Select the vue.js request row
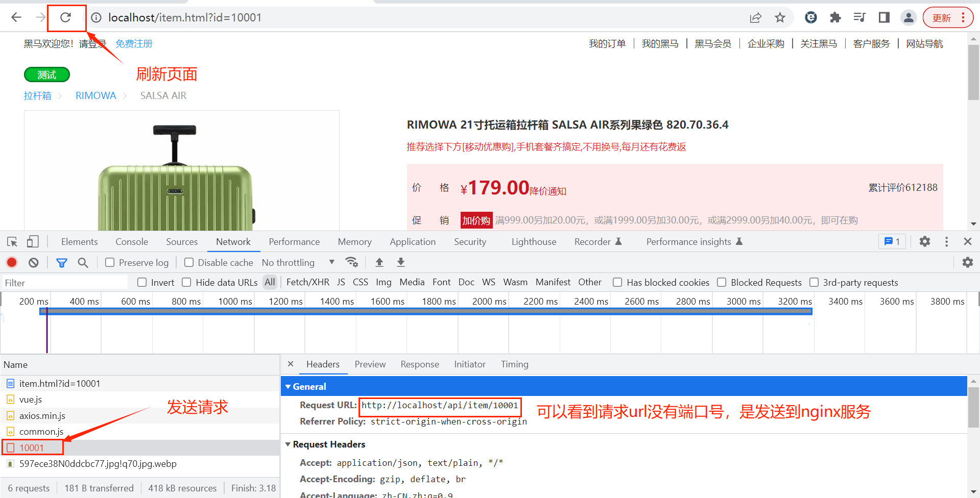The width and height of the screenshot is (980, 498). [x=139, y=400]
